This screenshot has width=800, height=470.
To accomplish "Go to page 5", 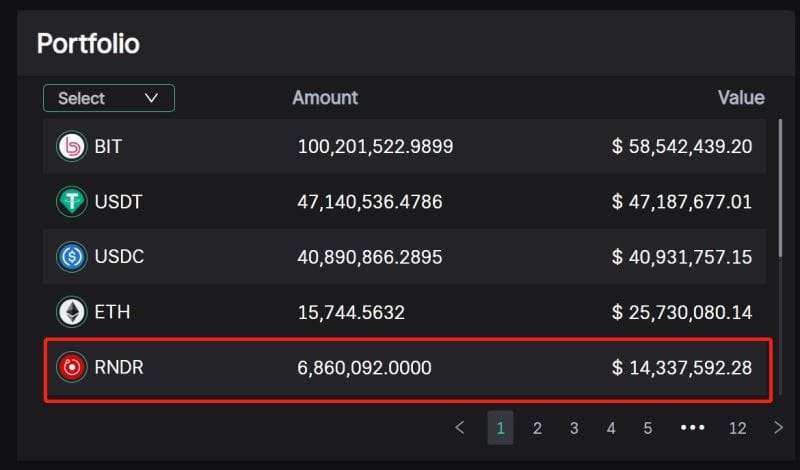I will tap(647, 428).
